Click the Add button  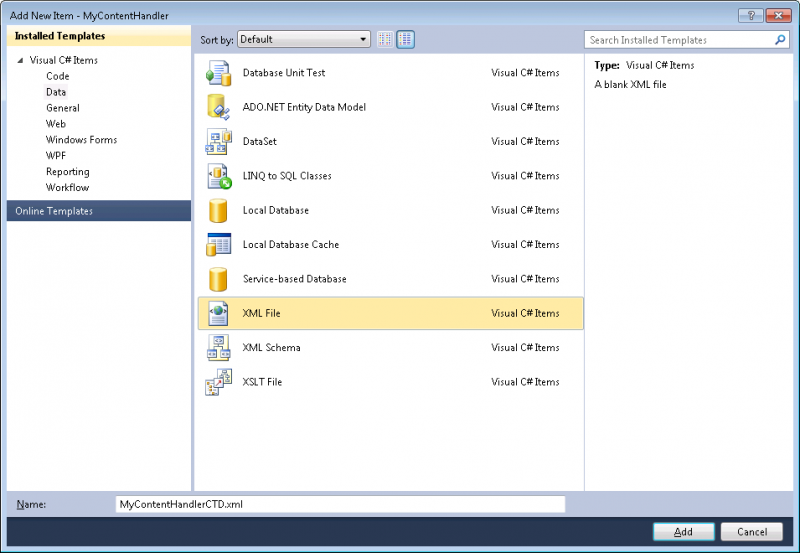(684, 532)
